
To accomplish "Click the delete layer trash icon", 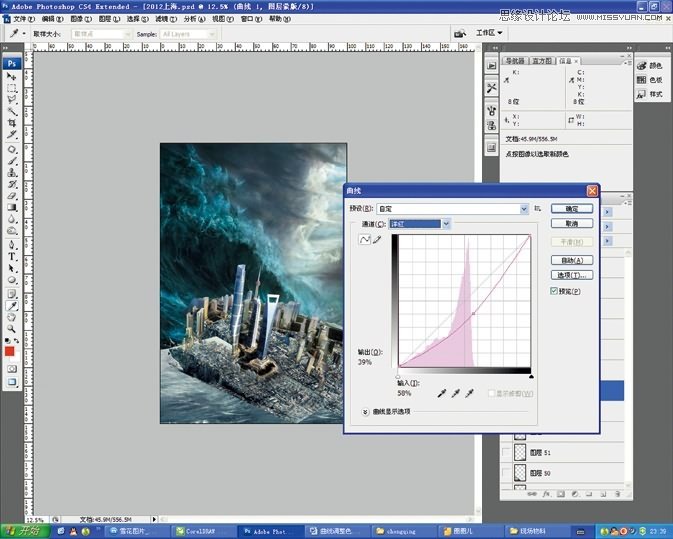I will click(617, 494).
